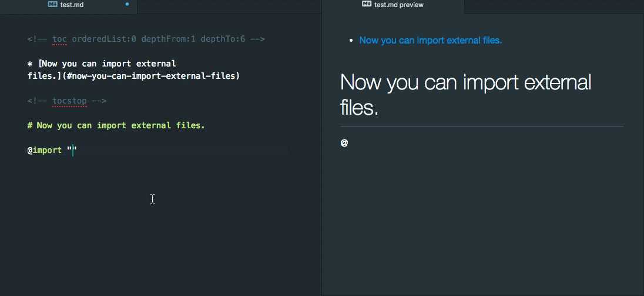Click the large preview heading text
Screen dimensions: 644x296
pyautogui.click(x=466, y=95)
